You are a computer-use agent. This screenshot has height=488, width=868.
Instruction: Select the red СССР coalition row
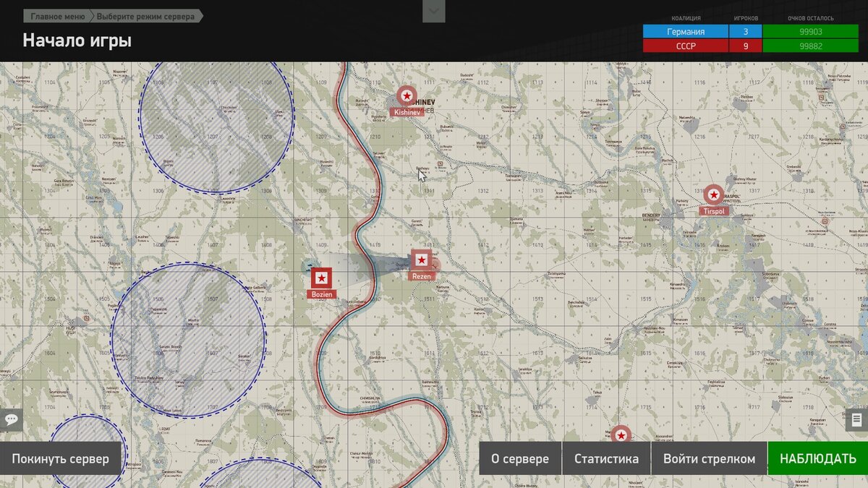(x=685, y=46)
